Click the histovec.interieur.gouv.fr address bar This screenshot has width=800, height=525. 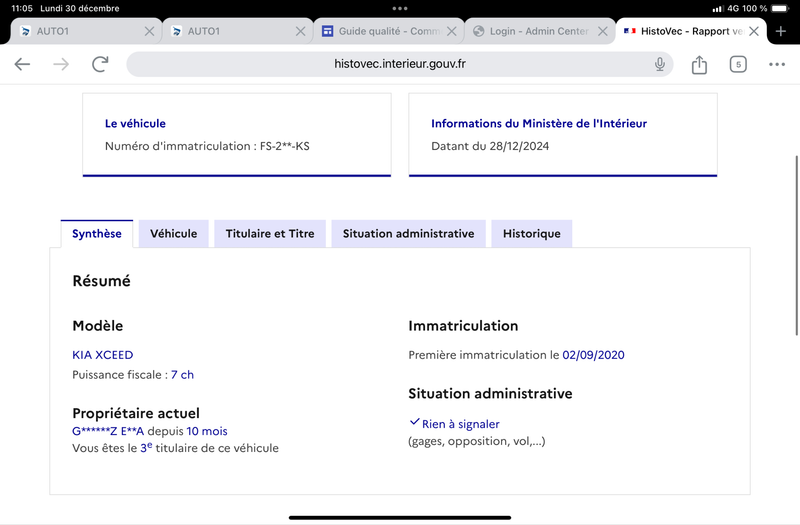399,64
